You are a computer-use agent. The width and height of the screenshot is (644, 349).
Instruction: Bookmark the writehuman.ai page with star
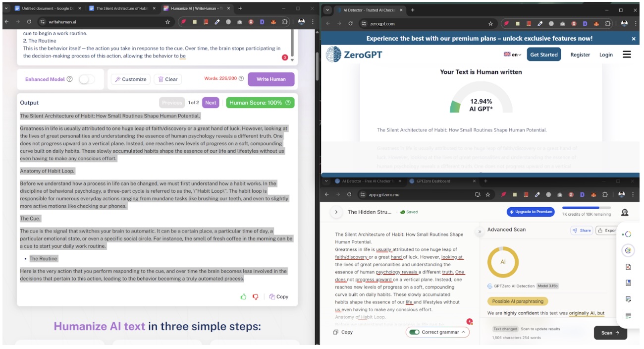pos(167,22)
